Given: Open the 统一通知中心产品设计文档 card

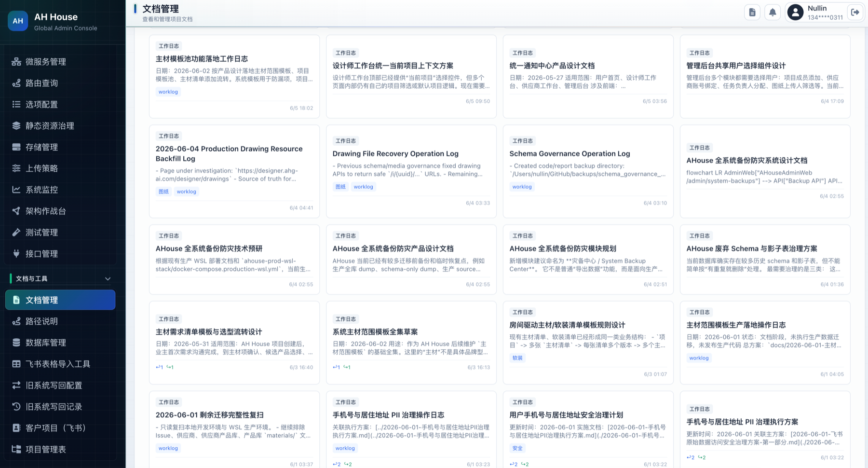Looking at the screenshot, I should 588,76.
